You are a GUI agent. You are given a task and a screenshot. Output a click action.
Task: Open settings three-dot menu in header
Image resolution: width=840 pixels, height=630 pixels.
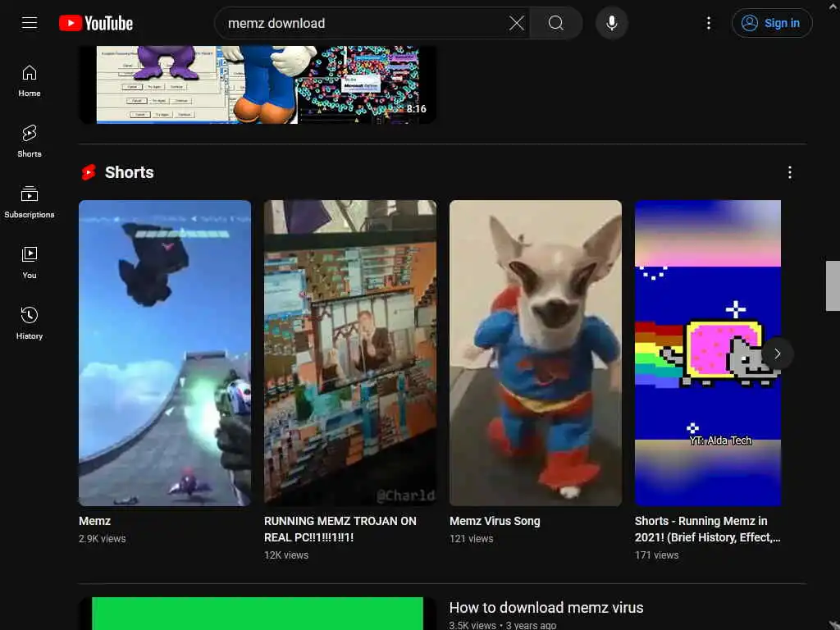pyautogui.click(x=708, y=23)
